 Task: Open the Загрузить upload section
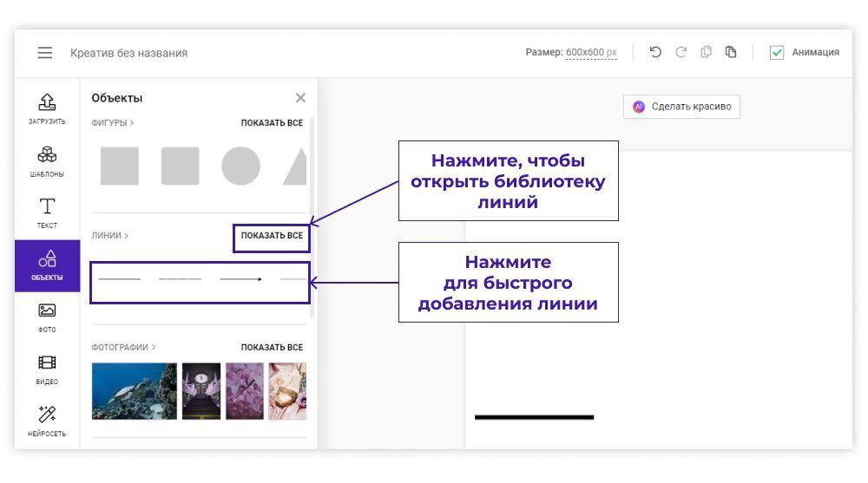click(47, 109)
